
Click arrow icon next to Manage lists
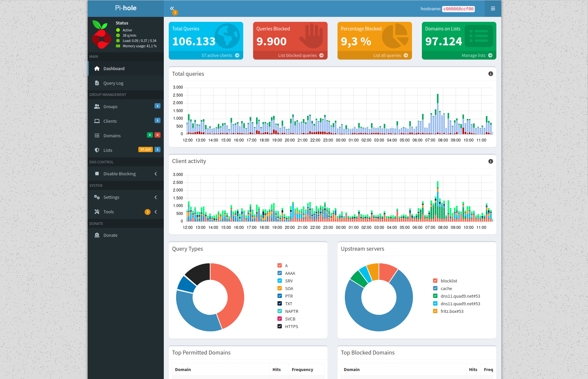[x=490, y=56]
